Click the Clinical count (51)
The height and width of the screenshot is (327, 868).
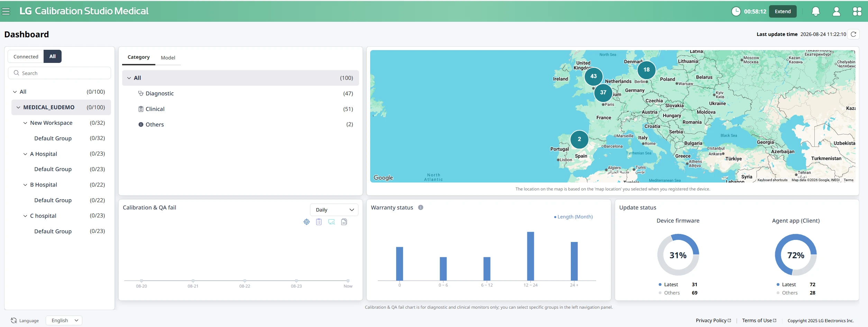(348, 109)
